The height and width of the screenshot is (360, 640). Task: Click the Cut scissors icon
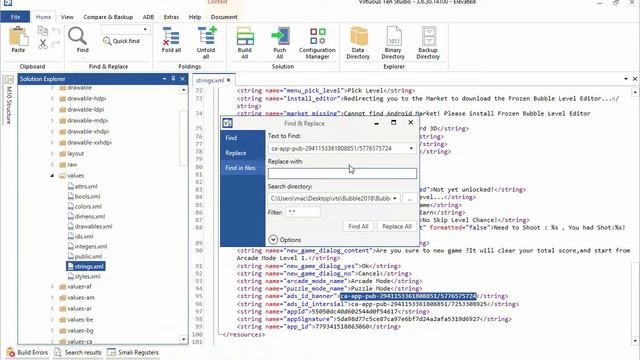pos(42,44)
